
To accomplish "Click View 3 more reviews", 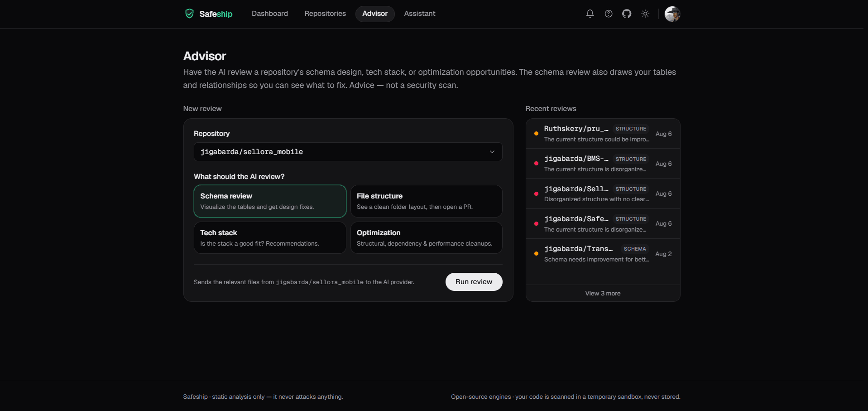I will 603,293.
